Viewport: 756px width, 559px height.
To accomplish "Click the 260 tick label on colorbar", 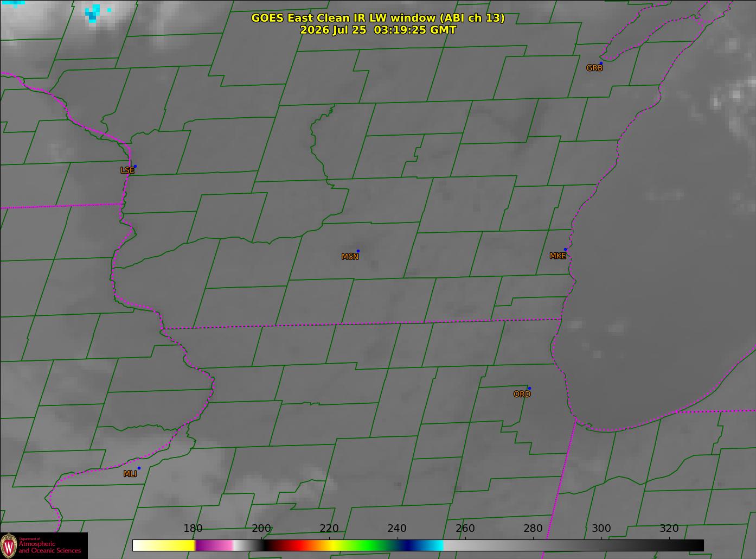I will pyautogui.click(x=465, y=528).
